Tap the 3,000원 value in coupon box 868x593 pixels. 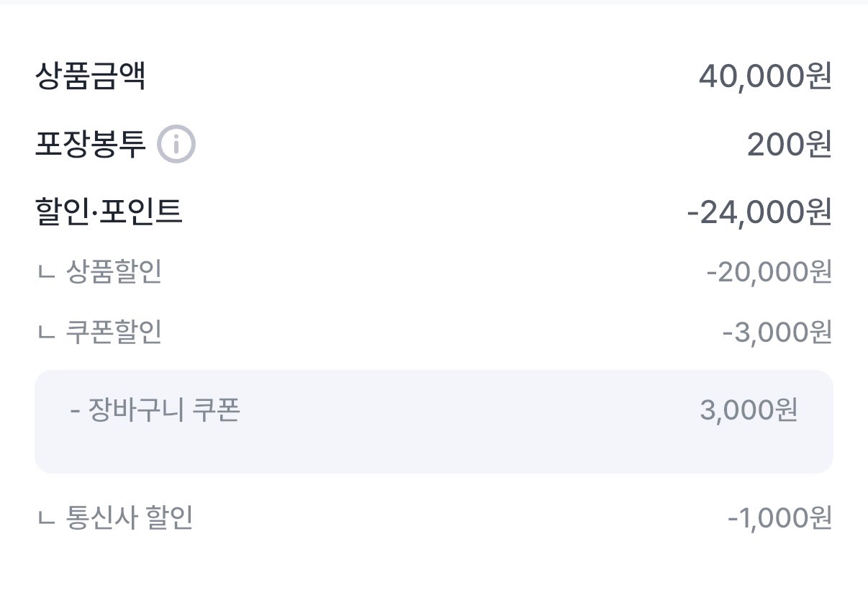(x=748, y=411)
